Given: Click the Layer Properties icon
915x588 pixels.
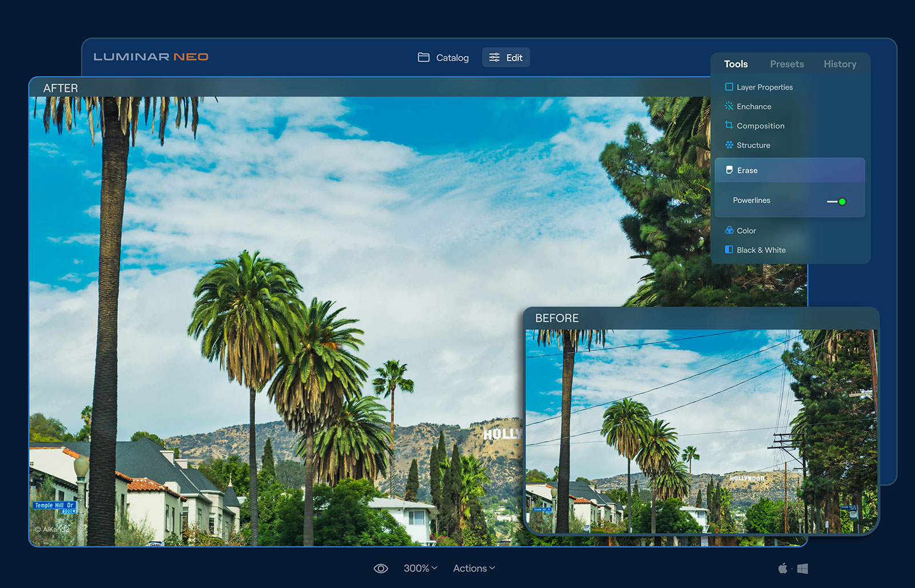Looking at the screenshot, I should pos(729,87).
